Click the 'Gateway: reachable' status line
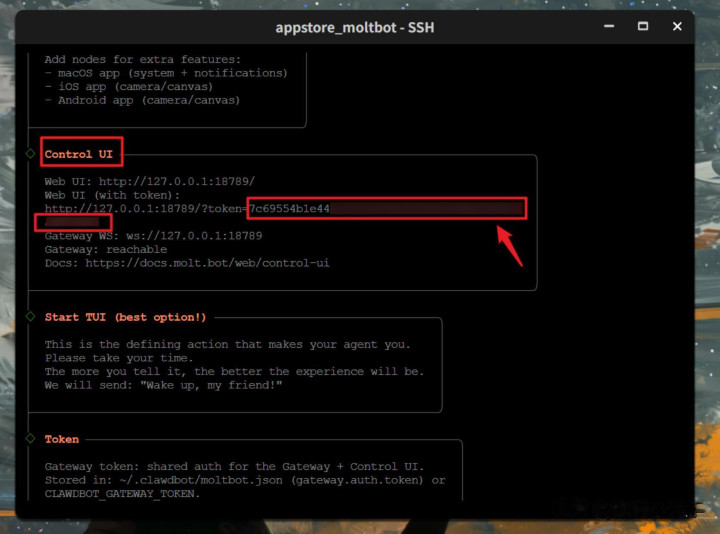The height and width of the screenshot is (534, 720). 106,249
